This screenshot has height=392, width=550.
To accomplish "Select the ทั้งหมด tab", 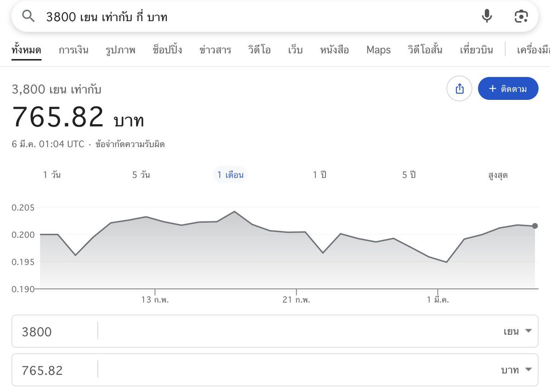I will point(27,50).
